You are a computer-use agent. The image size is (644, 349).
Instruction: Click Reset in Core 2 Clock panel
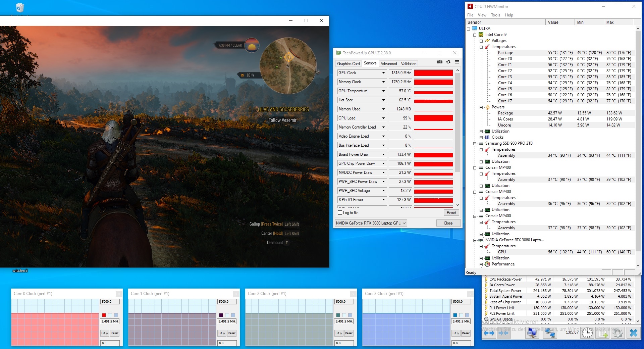point(348,333)
